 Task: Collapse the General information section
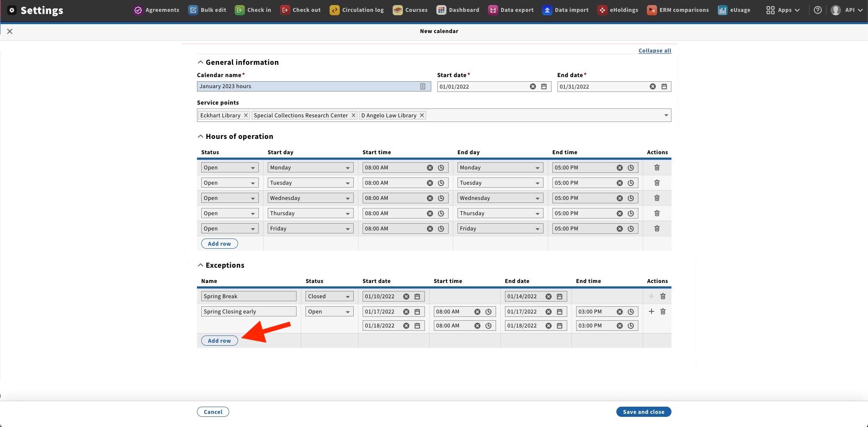(x=238, y=62)
